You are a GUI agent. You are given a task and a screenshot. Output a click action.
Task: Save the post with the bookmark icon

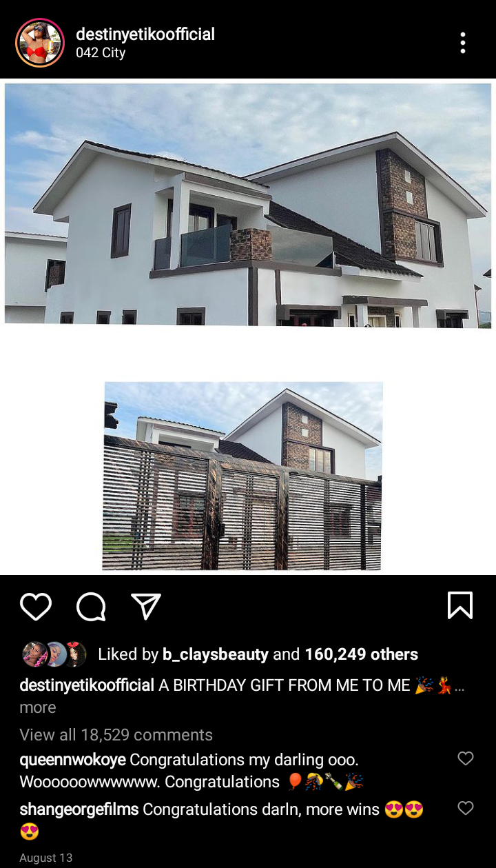coord(460,605)
